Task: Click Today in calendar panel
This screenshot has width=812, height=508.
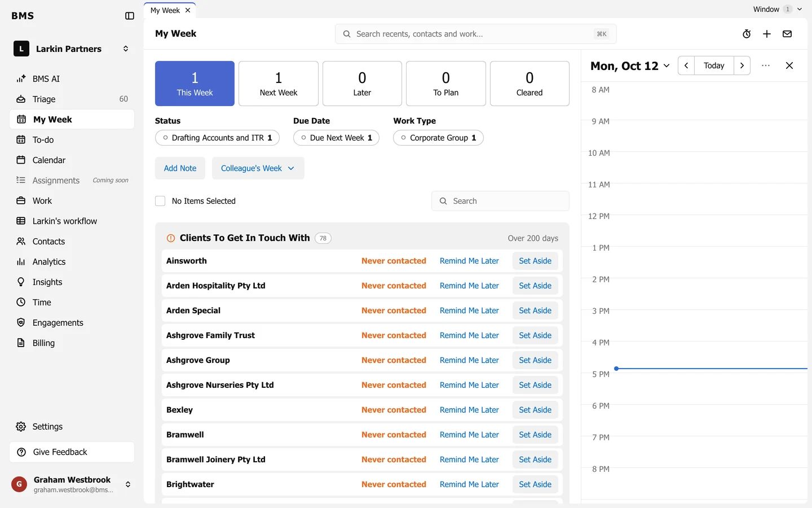Action: click(x=714, y=65)
